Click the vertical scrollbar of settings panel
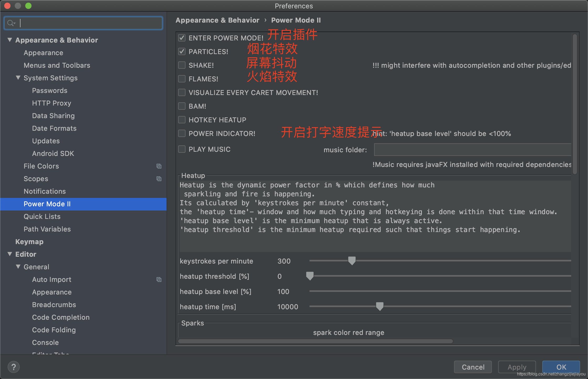This screenshot has height=379, width=588. click(x=575, y=104)
